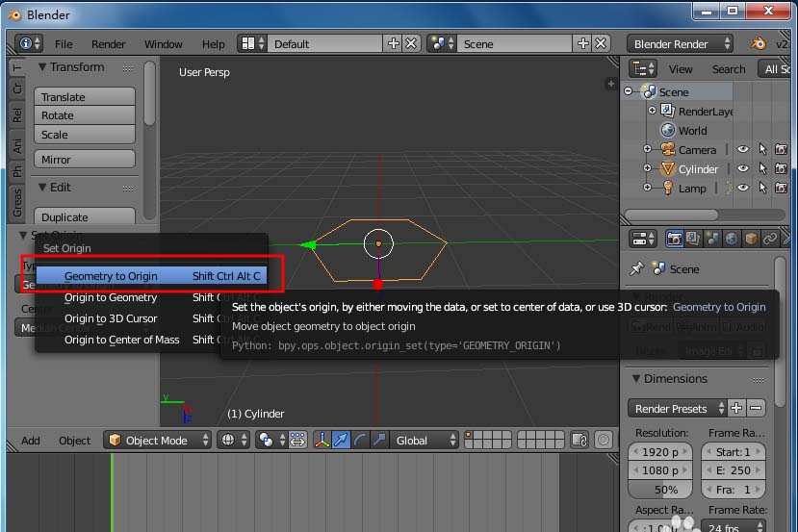Click the Translate button
The image size is (798, 532).
pyautogui.click(x=85, y=97)
